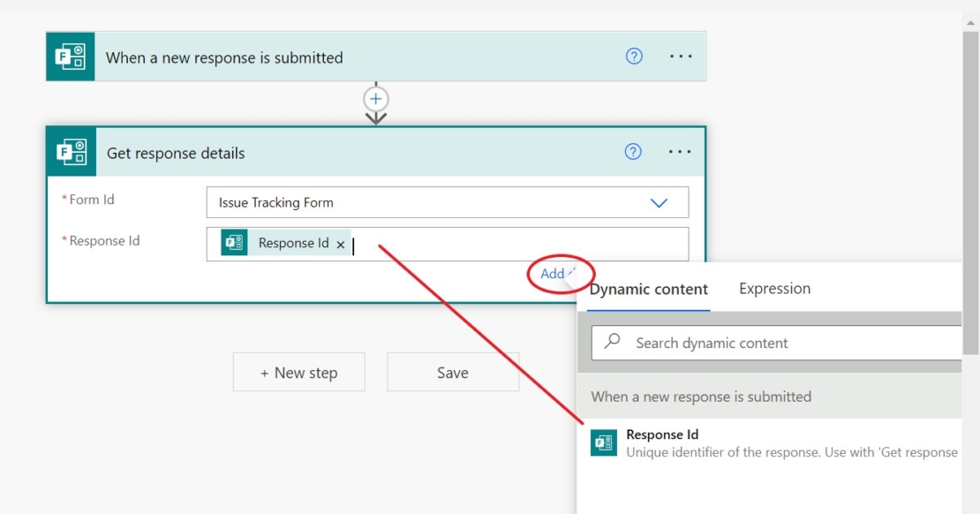The height and width of the screenshot is (514, 980).
Task: Remove the Response Id token
Action: [x=341, y=244]
